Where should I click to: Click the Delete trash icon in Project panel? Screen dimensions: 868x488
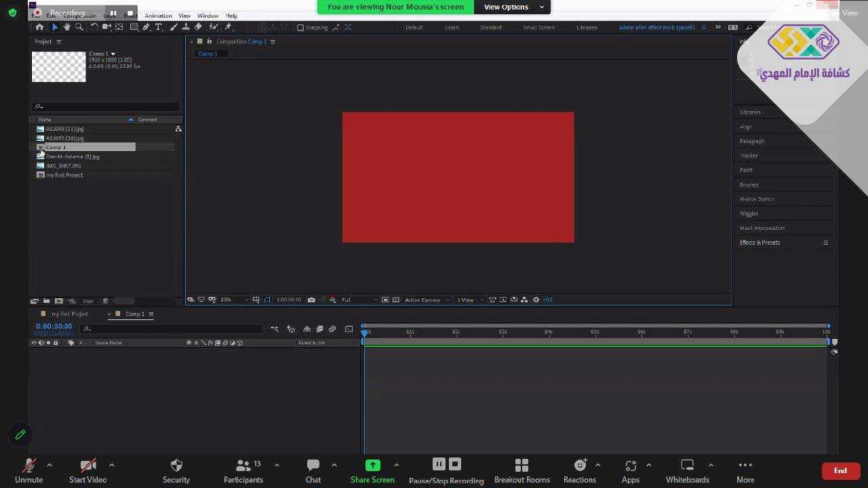click(x=105, y=301)
